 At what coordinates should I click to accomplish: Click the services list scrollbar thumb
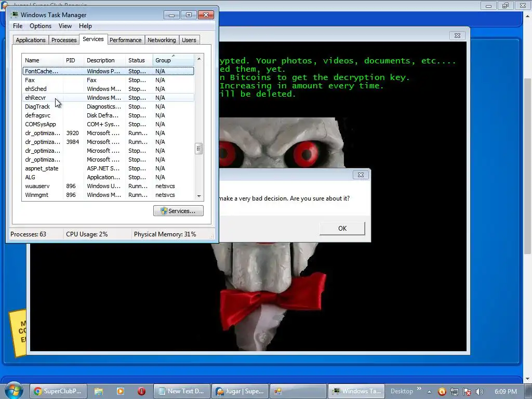coord(199,149)
